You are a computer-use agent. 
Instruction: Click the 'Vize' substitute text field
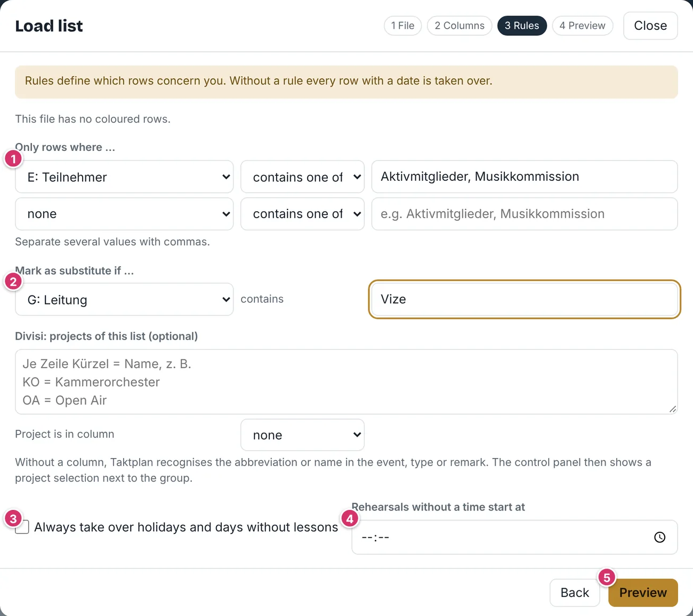(525, 299)
